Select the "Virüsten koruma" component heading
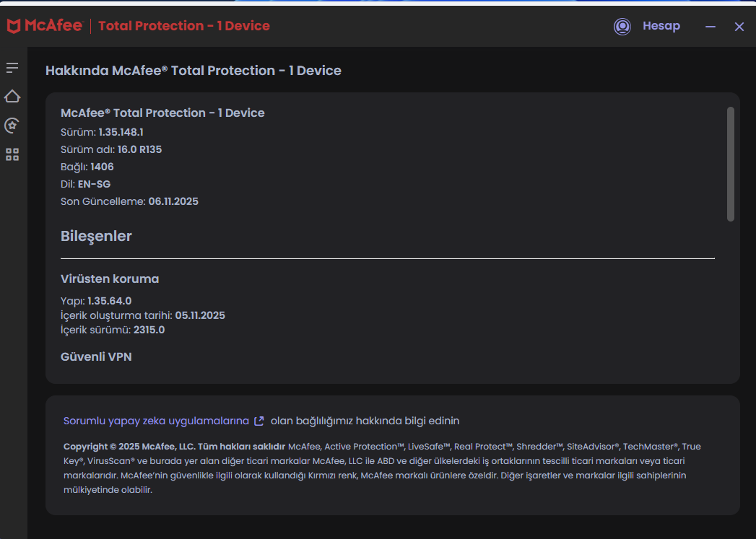This screenshot has width=756, height=539. pos(110,279)
